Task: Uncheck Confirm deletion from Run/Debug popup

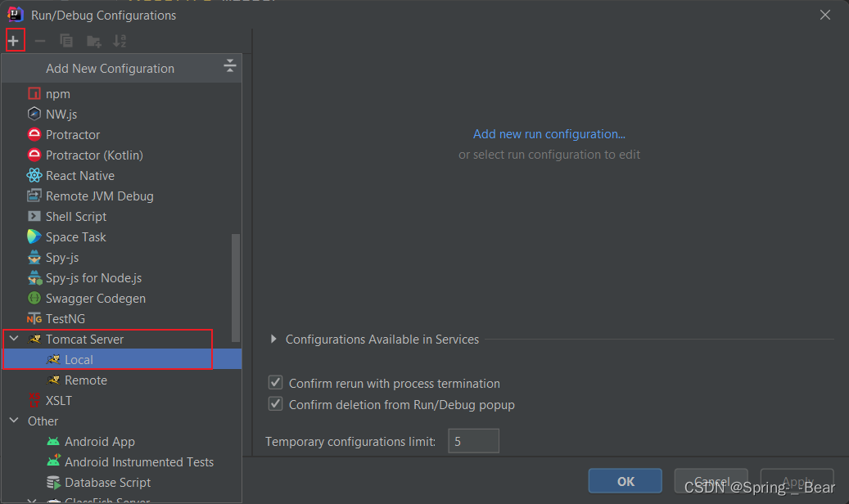Action: (276, 404)
